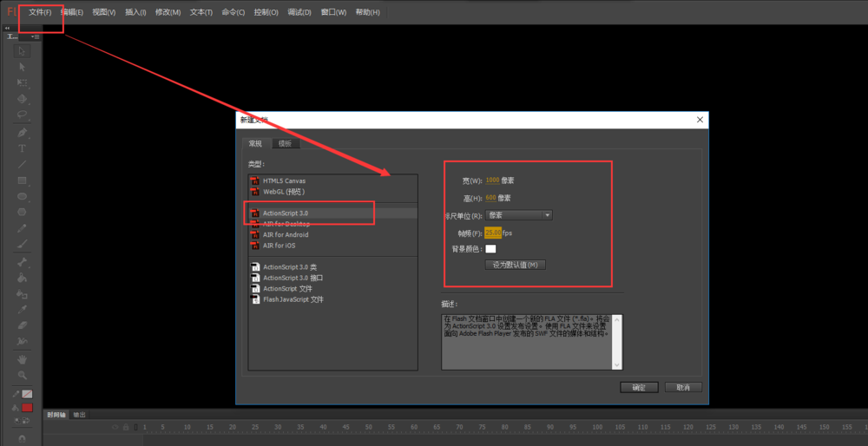868x446 pixels.
Task: Open the 插入(I) menu
Action: [x=135, y=12]
